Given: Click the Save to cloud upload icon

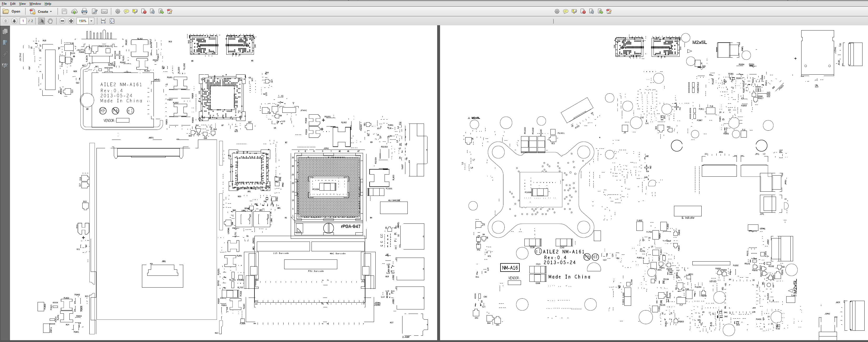Looking at the screenshot, I should pyautogui.click(x=74, y=12).
